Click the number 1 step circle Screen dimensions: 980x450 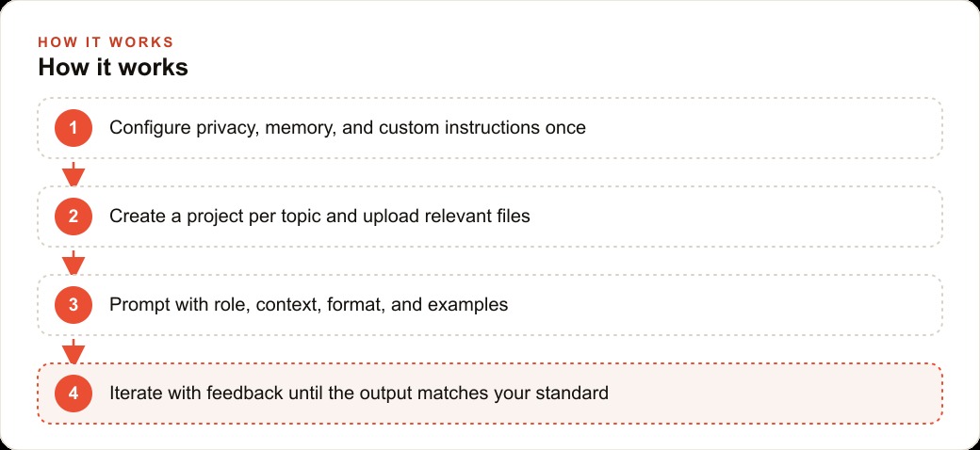coord(73,128)
